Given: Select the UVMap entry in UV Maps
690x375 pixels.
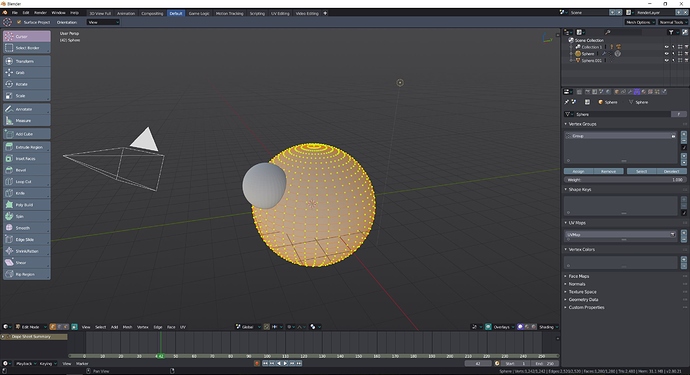Looking at the screenshot, I should coord(620,235).
